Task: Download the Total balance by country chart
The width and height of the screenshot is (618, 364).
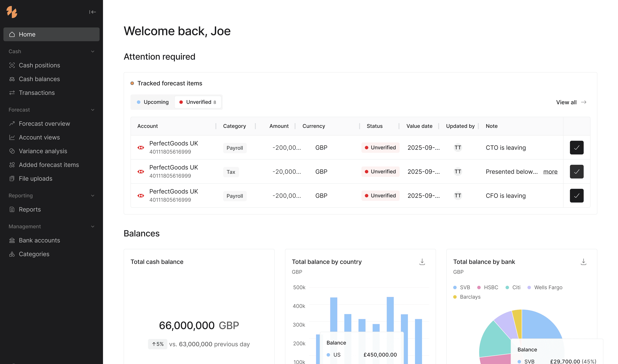Action: (422, 262)
